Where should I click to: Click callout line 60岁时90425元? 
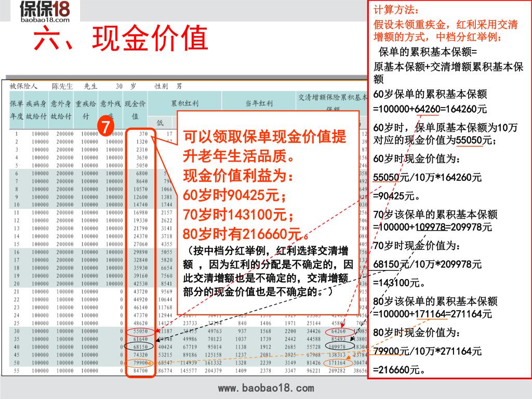point(235,195)
